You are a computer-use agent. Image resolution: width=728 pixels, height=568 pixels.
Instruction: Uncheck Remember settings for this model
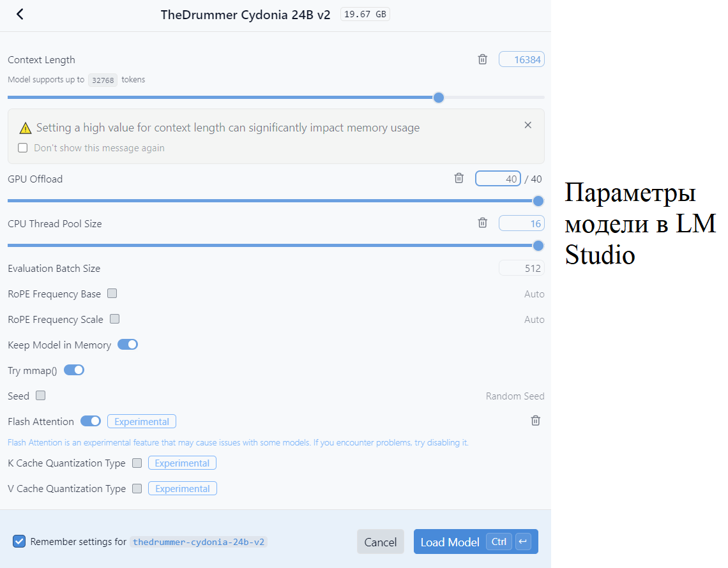click(x=19, y=541)
